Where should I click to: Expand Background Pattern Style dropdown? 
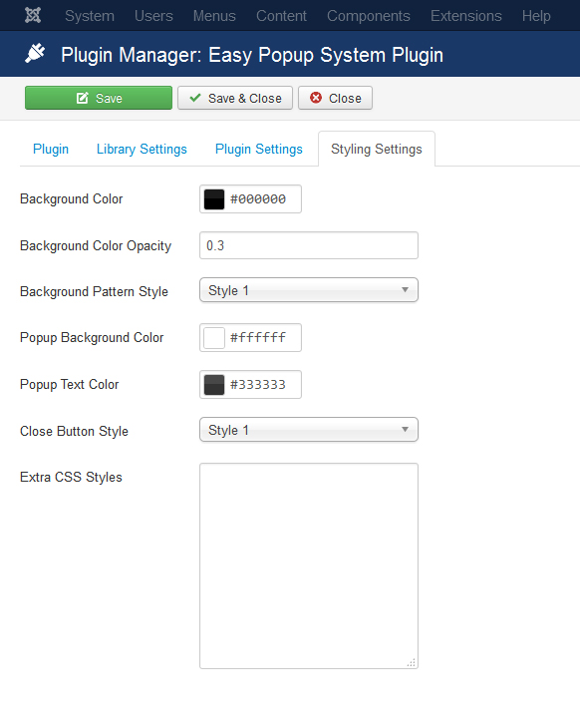(309, 290)
